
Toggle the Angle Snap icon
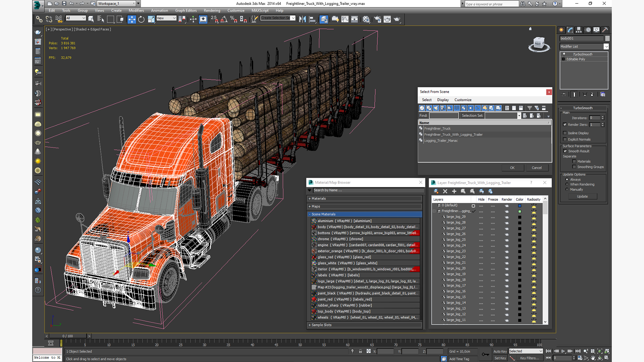224,19
